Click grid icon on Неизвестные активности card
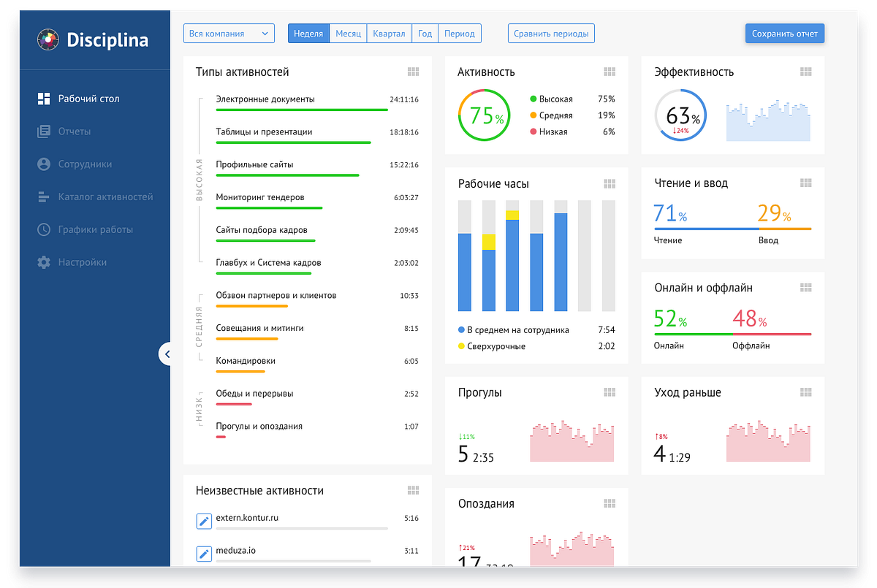 coord(413,490)
